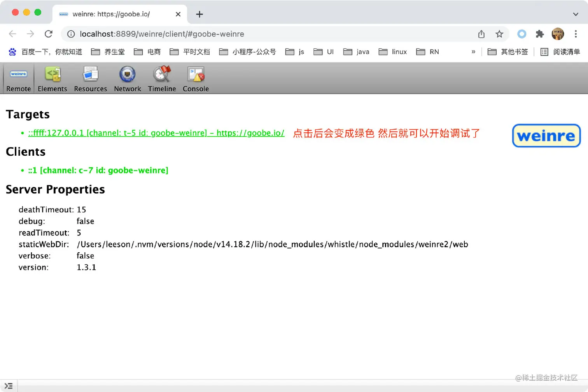
Task: Click the version value 1.3.1
Action: click(x=86, y=267)
